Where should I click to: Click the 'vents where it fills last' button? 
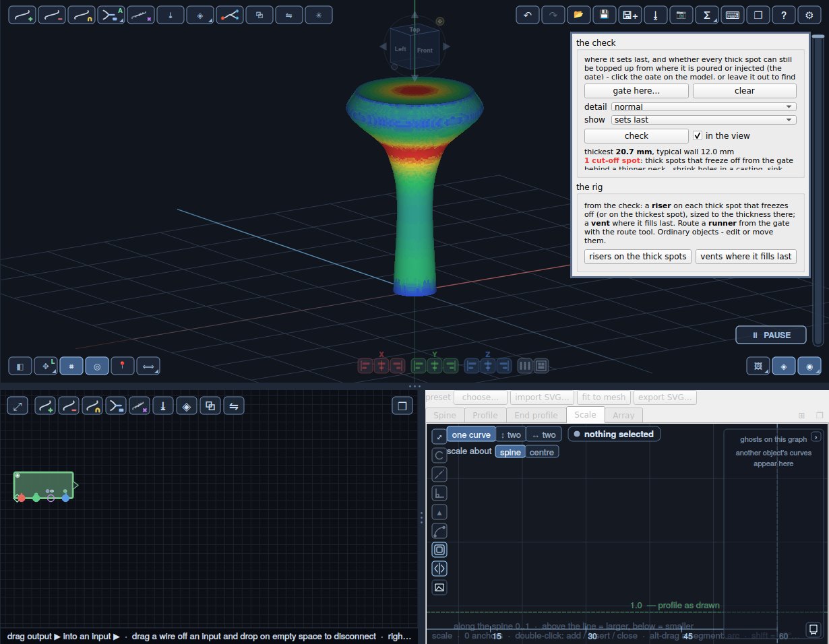[746, 256]
